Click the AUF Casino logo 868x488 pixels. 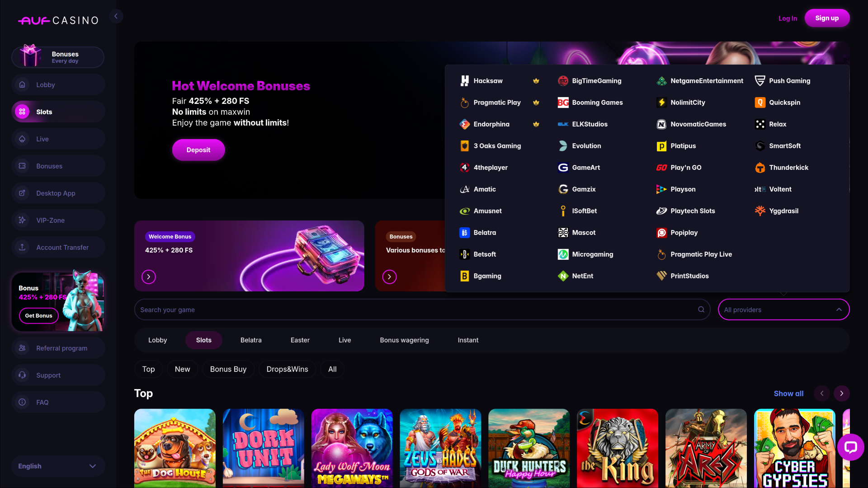click(58, 20)
